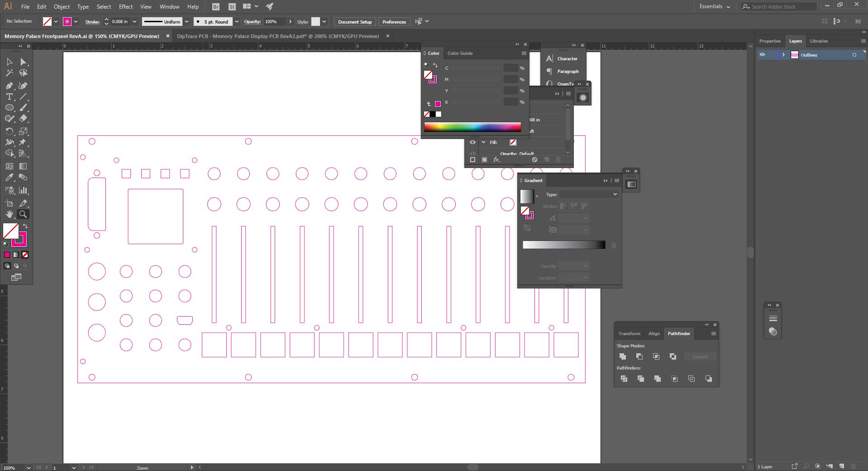Open the stroke weight dropdown
The width and height of the screenshot is (868, 471).
[x=134, y=21]
